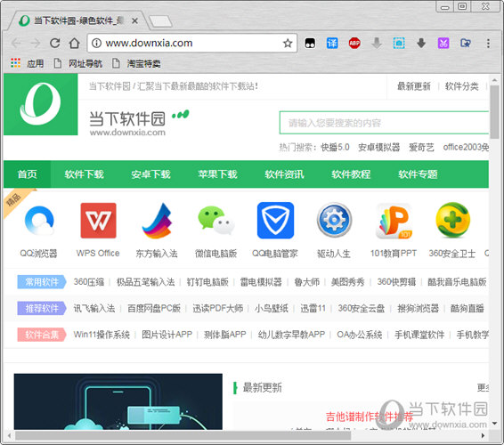Image resolution: width=504 pixels, height=445 pixels.
Task: Open the folder cursor extension icon
Action: coord(466,43)
